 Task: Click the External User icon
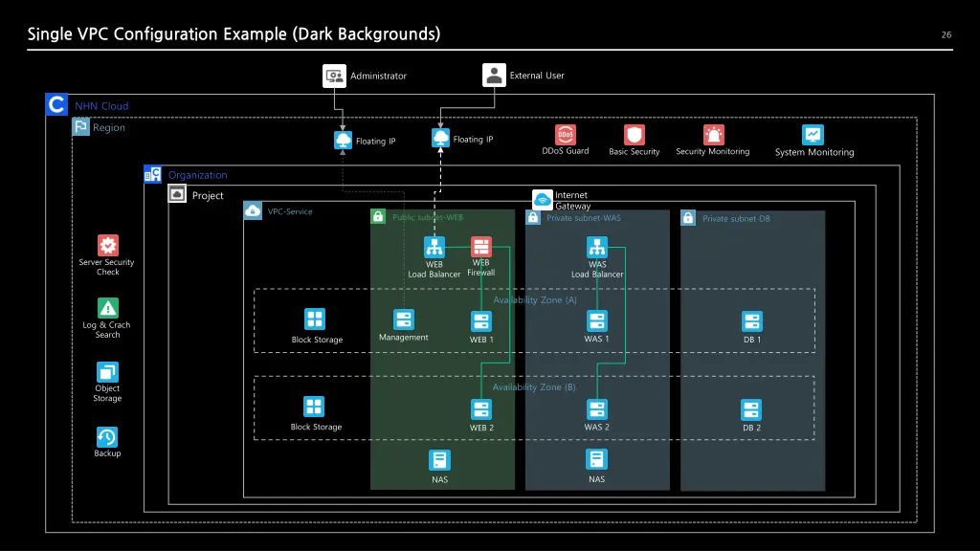coord(494,75)
